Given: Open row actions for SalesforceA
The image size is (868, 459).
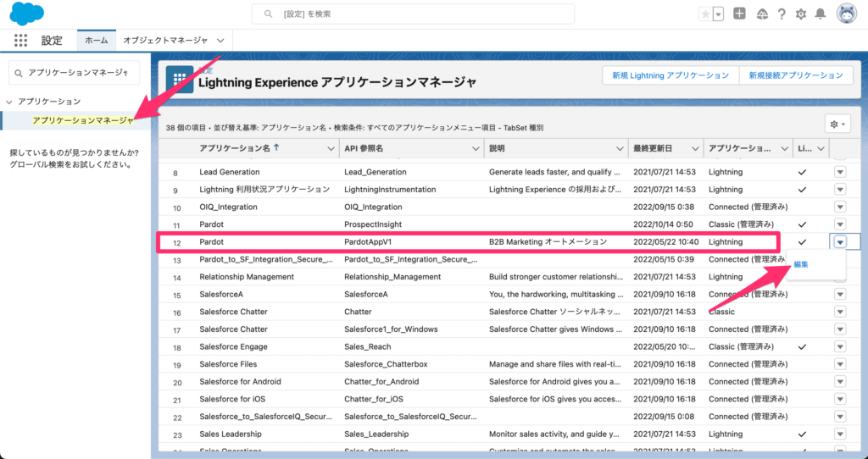Looking at the screenshot, I should [840, 294].
